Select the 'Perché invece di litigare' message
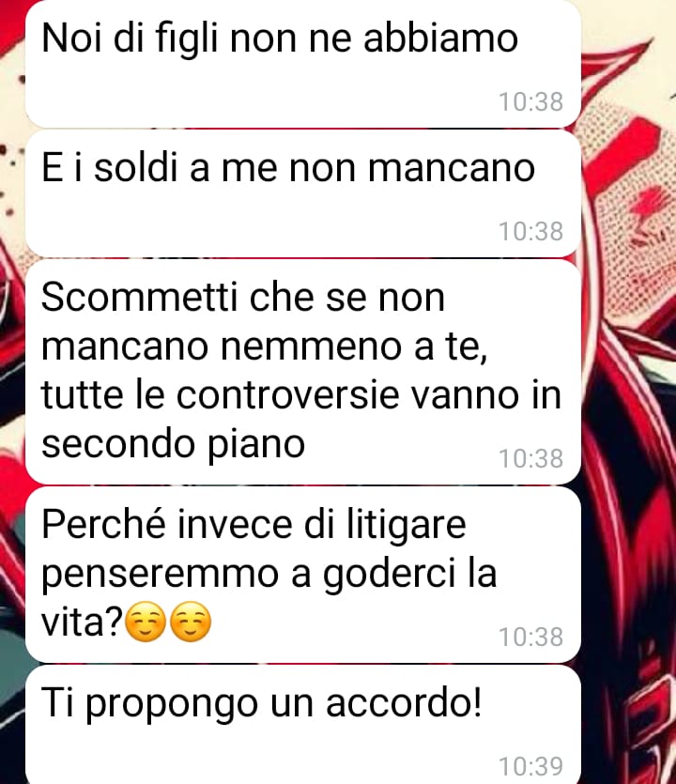Screen dimensions: 676x784 click(303, 575)
